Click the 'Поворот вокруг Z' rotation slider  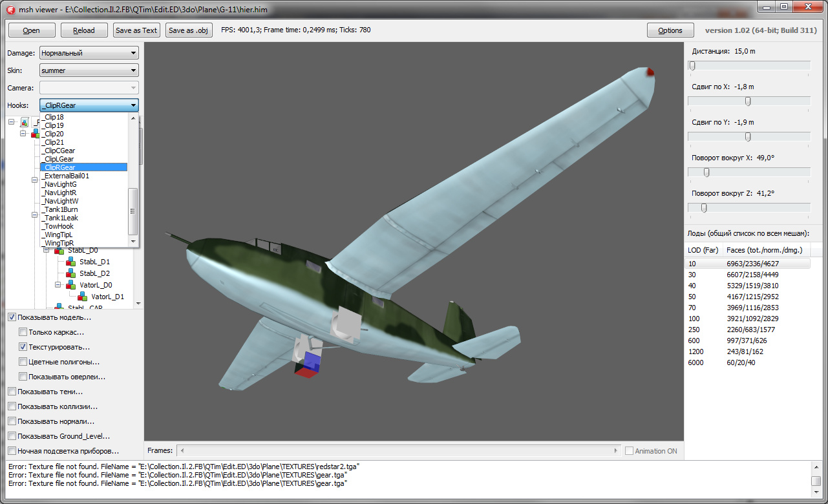tap(749, 207)
